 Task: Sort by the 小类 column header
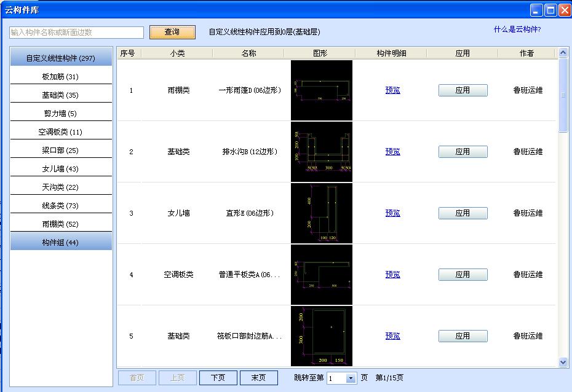[x=177, y=53]
